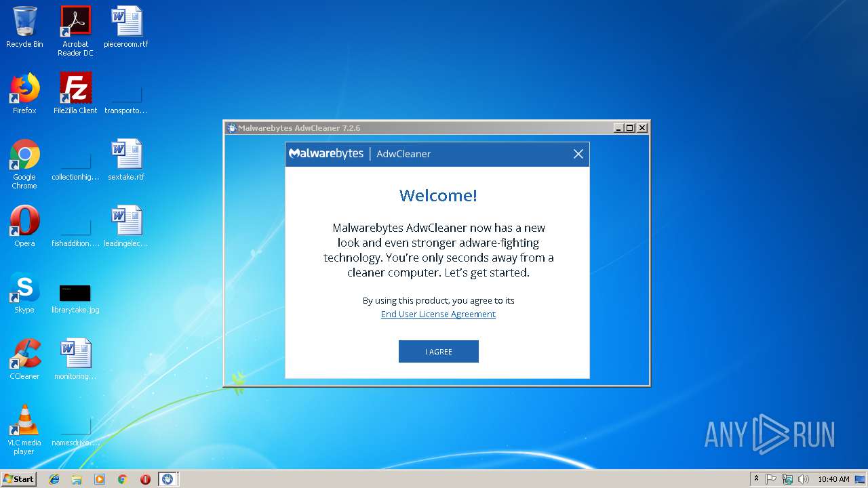Open the Action Center flag icon

(x=771, y=479)
